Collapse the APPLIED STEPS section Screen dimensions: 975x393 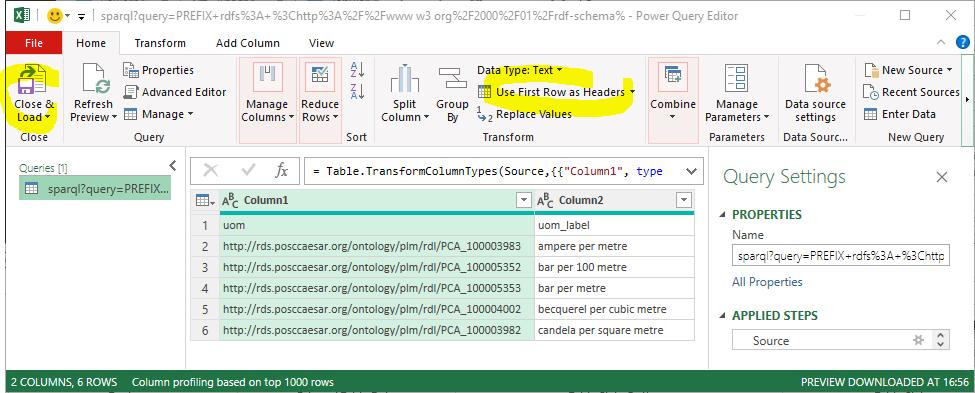(723, 316)
